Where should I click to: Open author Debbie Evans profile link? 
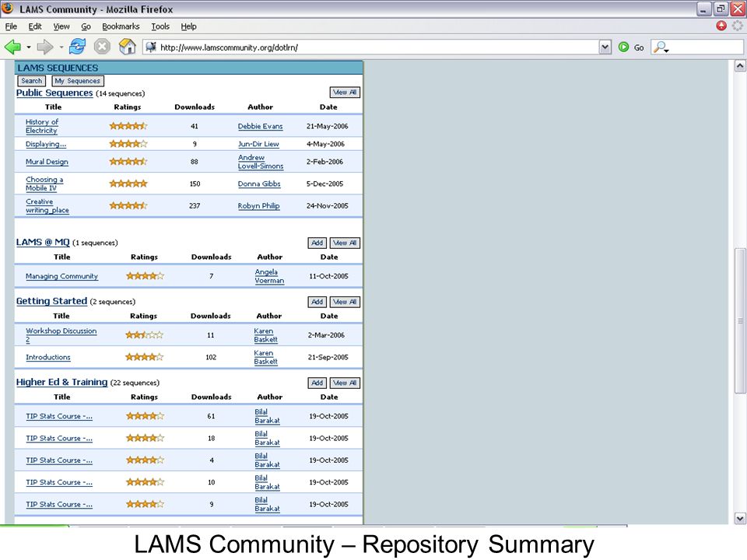tap(260, 126)
